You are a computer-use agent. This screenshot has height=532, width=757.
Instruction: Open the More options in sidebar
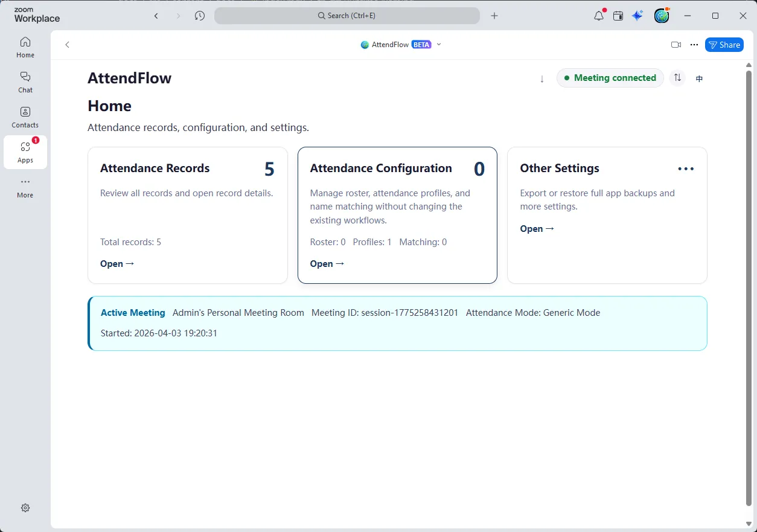click(25, 188)
